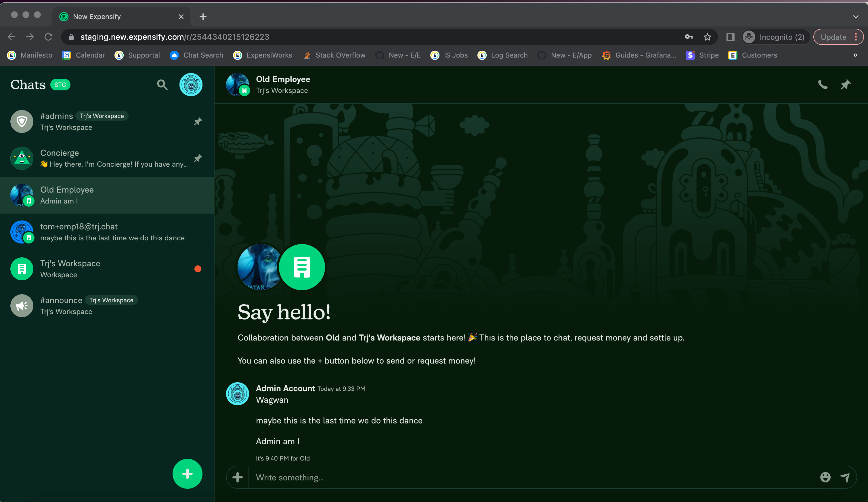Open the #announce chat row
Viewport: 868px width, 502px height.
(x=107, y=306)
